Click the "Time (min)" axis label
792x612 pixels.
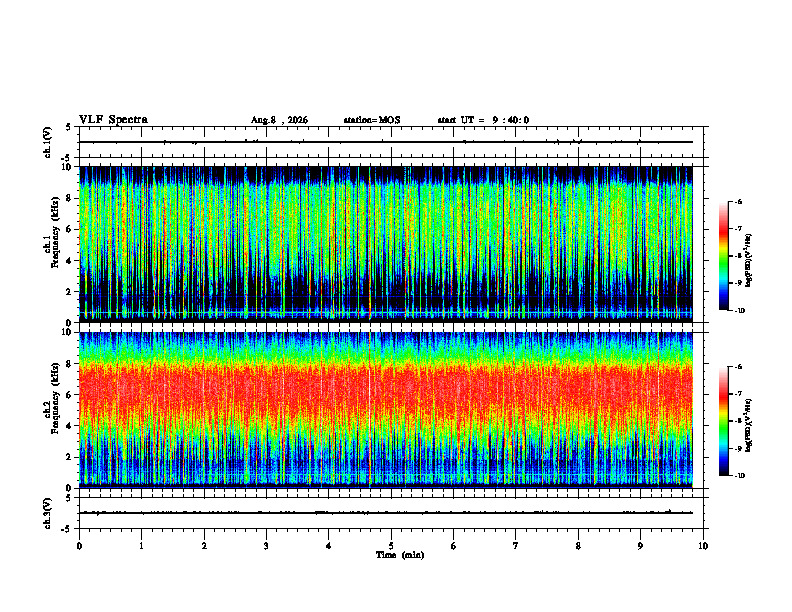[x=400, y=555]
